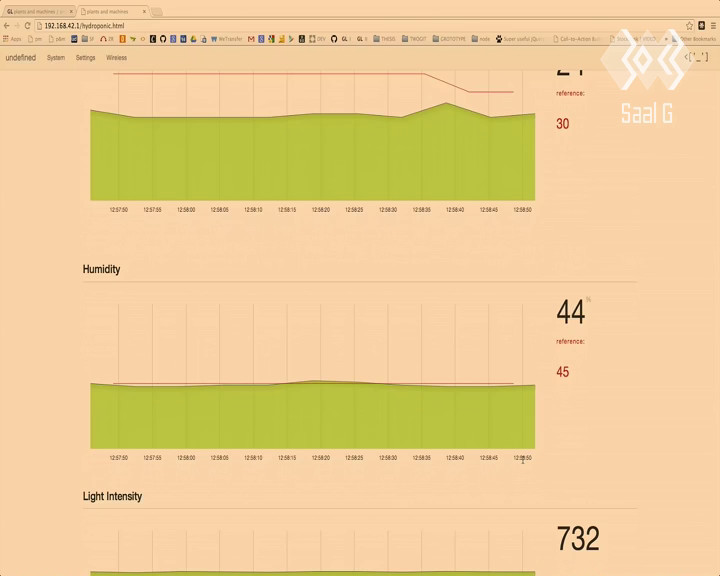The width and height of the screenshot is (720, 576).
Task: Switch to the first 'GL plants and machines' tab
Action: [38, 11]
